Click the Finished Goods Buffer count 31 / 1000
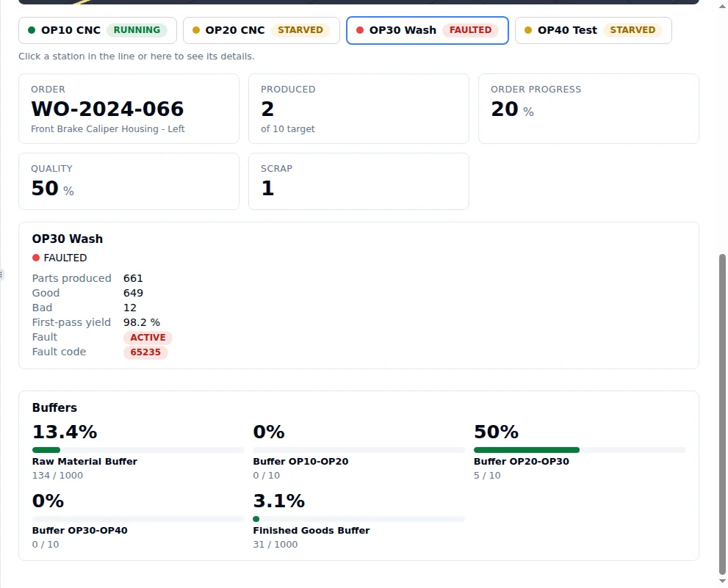This screenshot has height=588, width=728. tap(275, 545)
